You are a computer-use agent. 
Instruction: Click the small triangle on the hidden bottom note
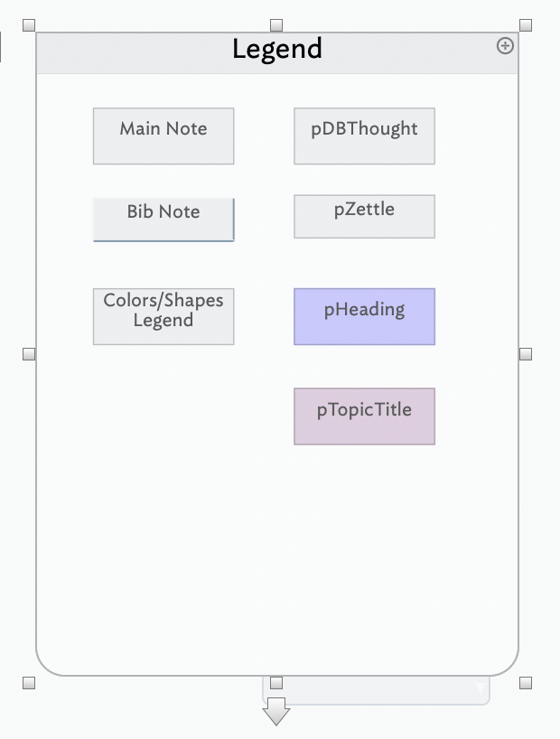click(480, 688)
